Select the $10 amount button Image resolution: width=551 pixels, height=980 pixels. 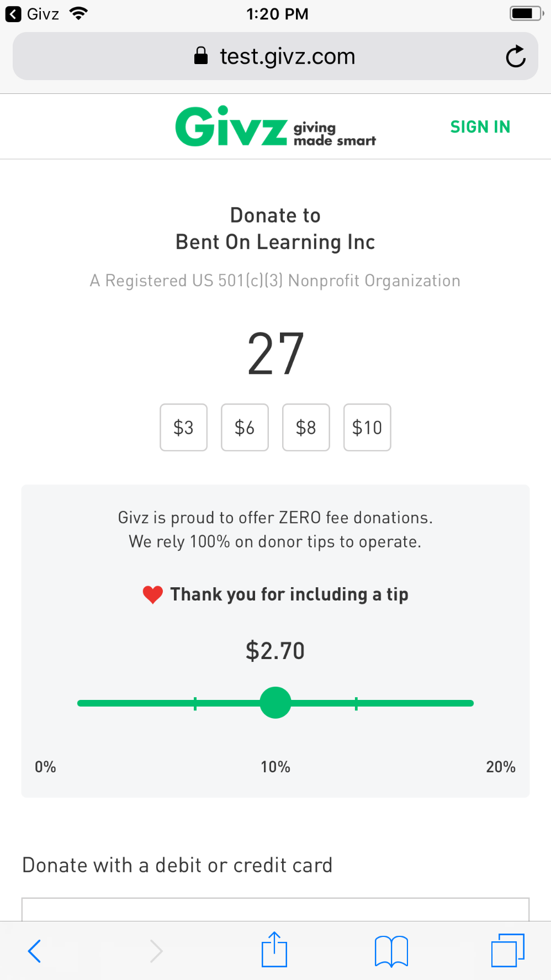tap(367, 428)
